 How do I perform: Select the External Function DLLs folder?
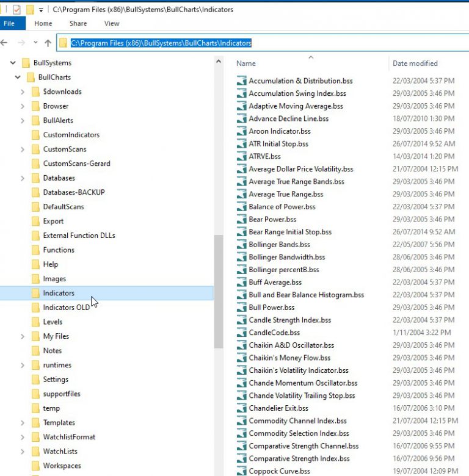[x=79, y=236]
